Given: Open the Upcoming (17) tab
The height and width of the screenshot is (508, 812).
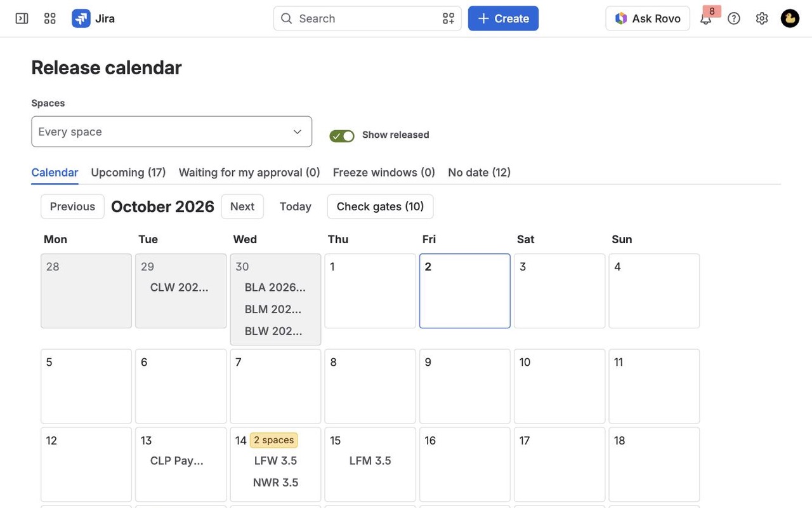Looking at the screenshot, I should 128,172.
